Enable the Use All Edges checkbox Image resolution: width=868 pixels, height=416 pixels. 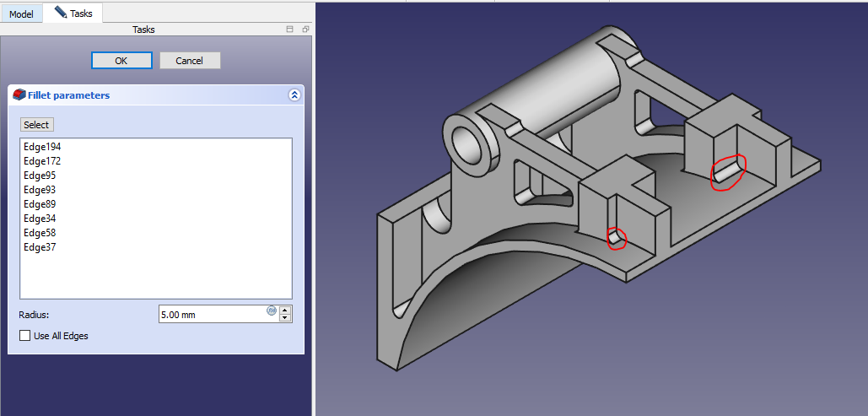(x=24, y=336)
